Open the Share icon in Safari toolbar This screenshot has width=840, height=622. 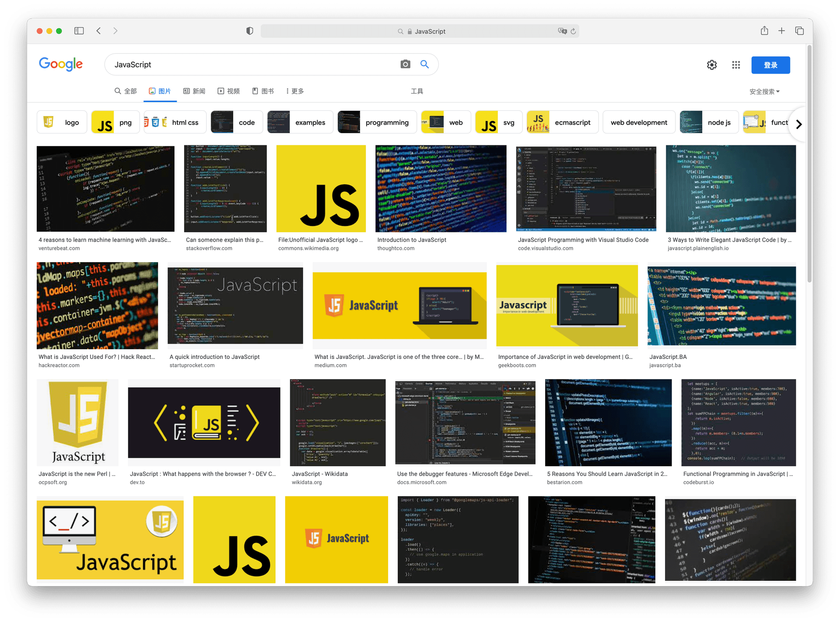(x=764, y=30)
